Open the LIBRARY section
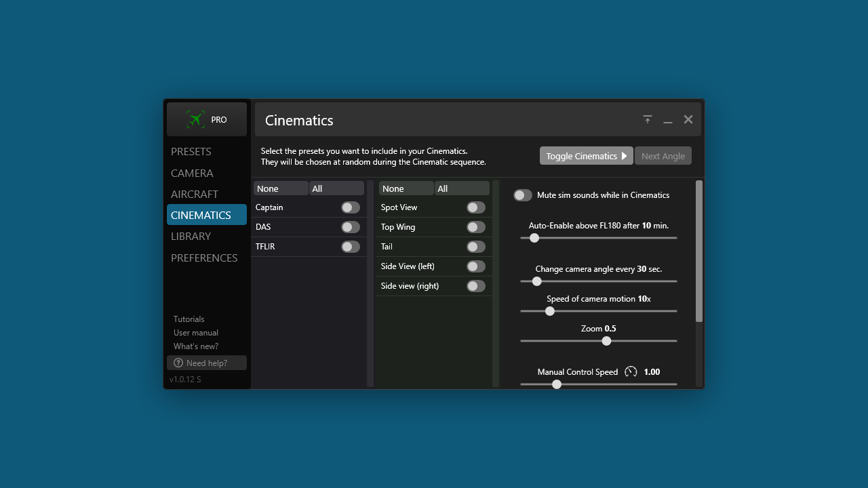The width and height of the screenshot is (868, 488). click(x=191, y=237)
